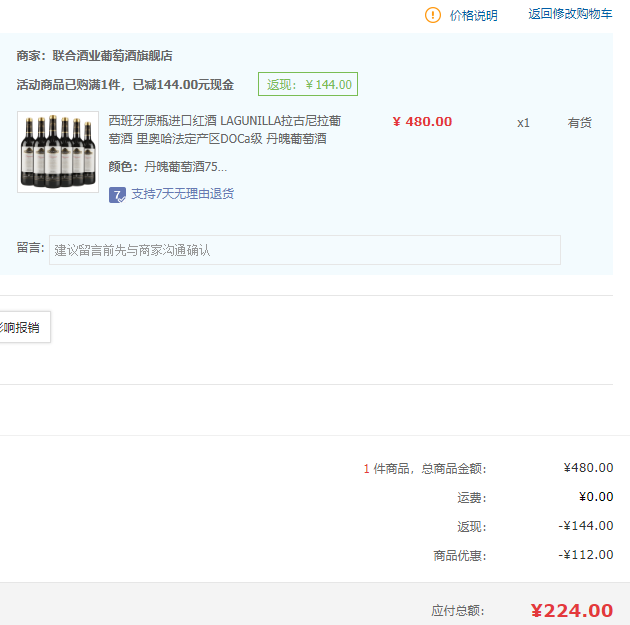Select the 应付总额 ¥224.00 payable total
630x625 pixels.
pos(572,611)
